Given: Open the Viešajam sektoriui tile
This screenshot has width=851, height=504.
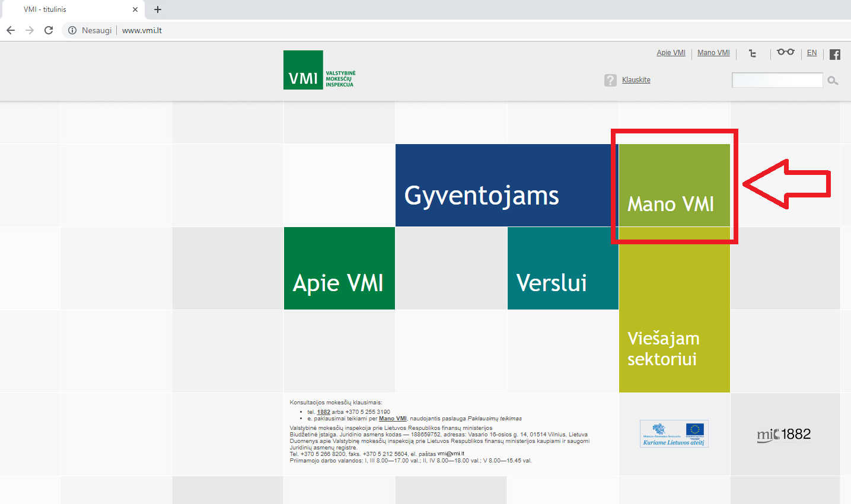Looking at the screenshot, I should (674, 310).
